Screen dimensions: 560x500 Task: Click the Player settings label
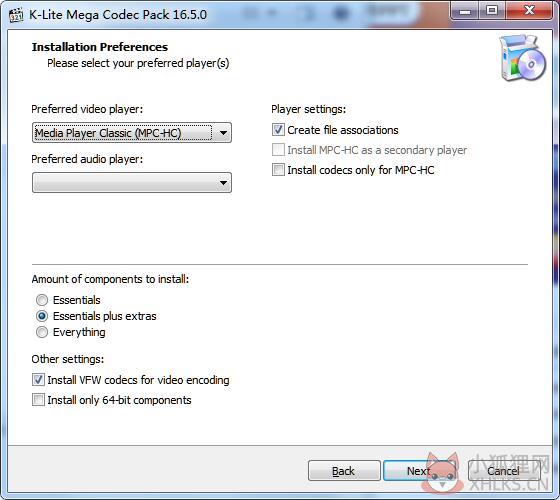pyautogui.click(x=309, y=109)
